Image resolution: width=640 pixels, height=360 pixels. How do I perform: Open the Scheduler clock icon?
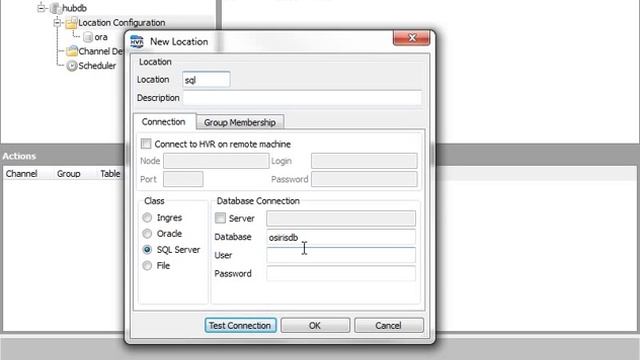pyautogui.click(x=72, y=66)
